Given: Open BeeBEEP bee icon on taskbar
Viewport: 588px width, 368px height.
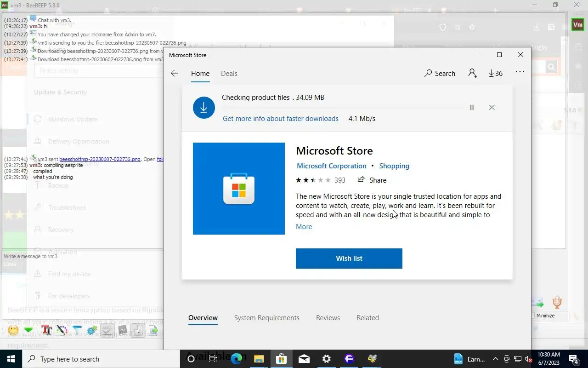Looking at the screenshot, I should click(372, 359).
